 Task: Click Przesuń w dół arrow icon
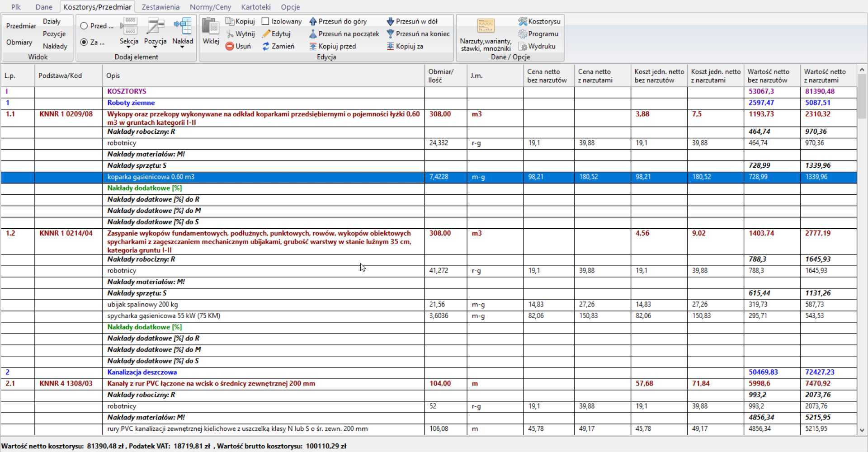[x=391, y=21]
